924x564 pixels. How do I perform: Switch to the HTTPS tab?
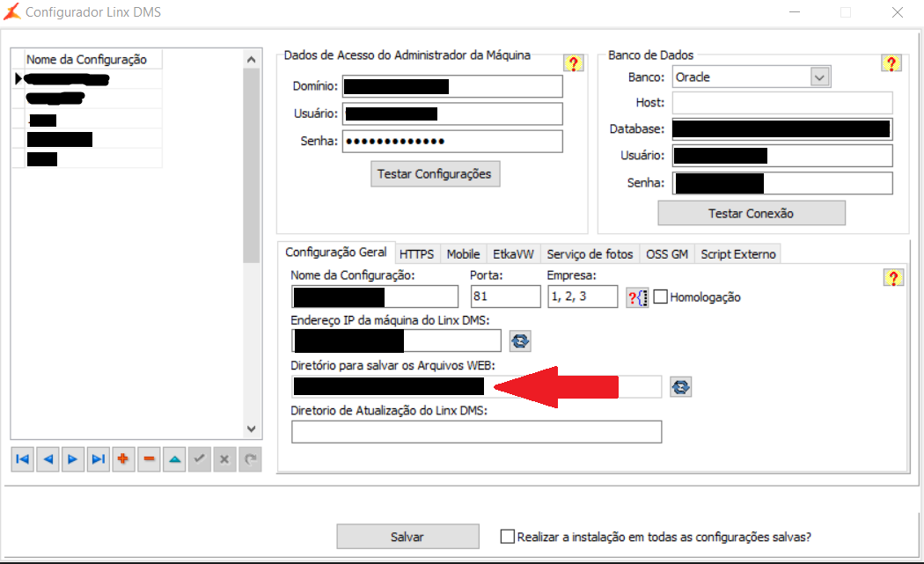(x=416, y=254)
